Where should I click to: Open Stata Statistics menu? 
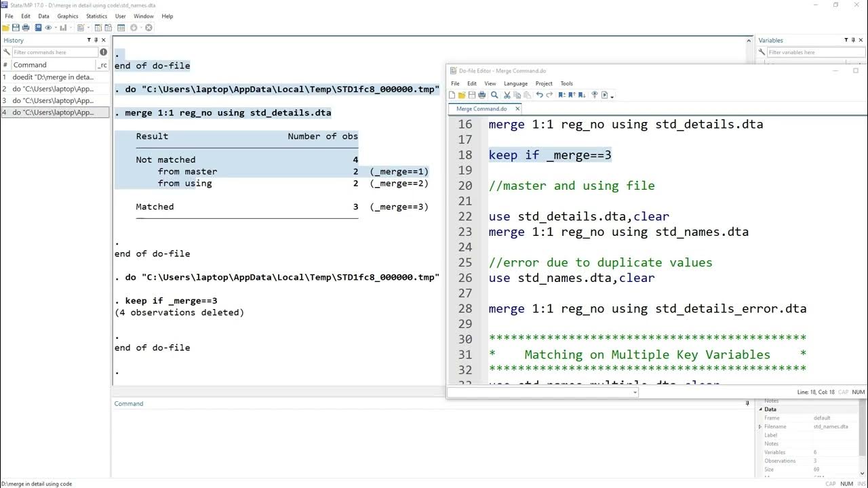(x=96, y=16)
